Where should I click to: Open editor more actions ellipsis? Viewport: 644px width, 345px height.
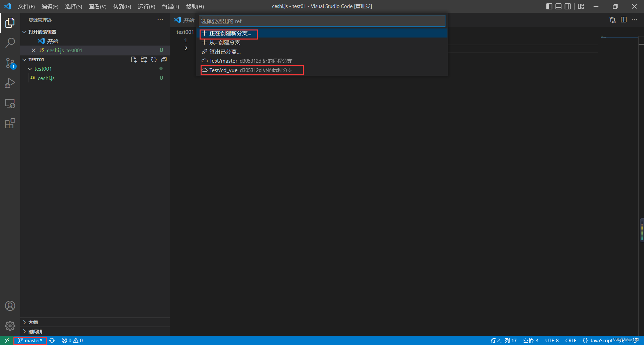634,20
